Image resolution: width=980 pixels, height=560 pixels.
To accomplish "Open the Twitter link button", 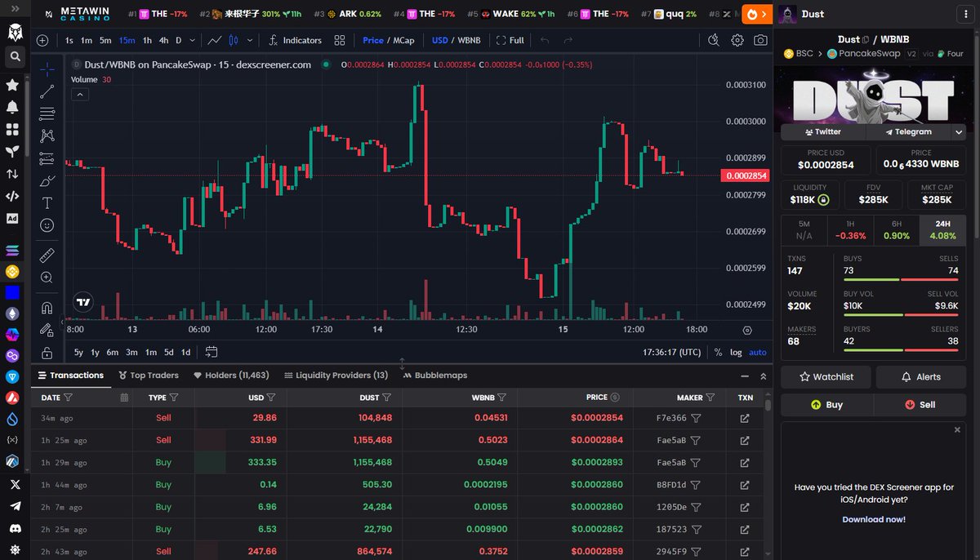I will [822, 131].
